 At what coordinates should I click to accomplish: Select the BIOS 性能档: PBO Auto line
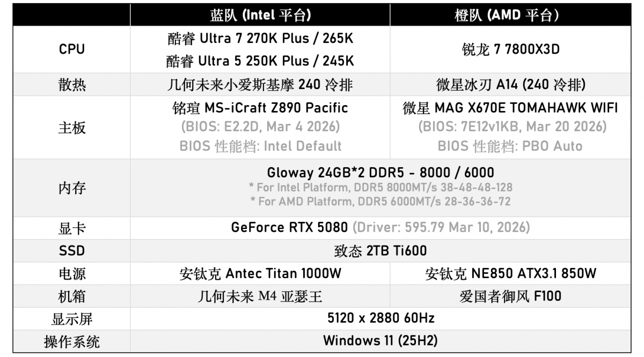[510, 146]
